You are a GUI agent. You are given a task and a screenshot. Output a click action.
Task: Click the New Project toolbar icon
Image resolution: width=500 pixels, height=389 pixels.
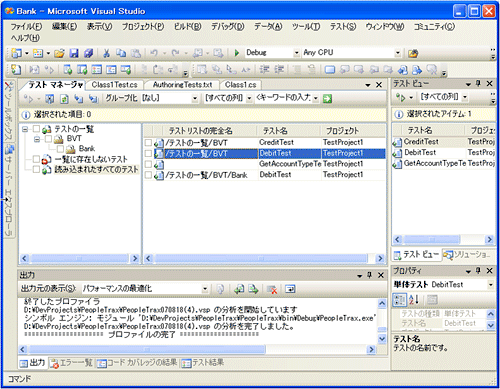pos(16,53)
